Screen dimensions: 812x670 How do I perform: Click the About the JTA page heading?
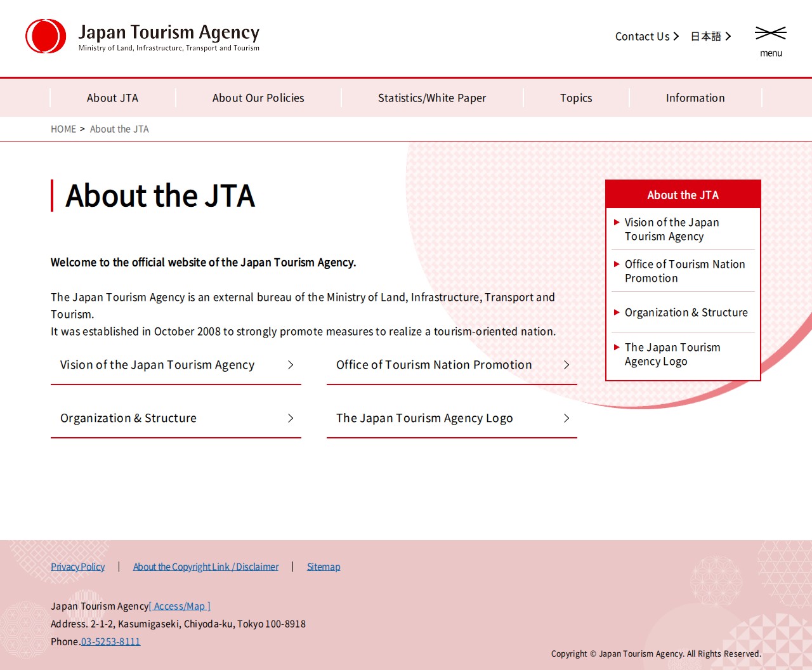pyautogui.click(x=160, y=195)
